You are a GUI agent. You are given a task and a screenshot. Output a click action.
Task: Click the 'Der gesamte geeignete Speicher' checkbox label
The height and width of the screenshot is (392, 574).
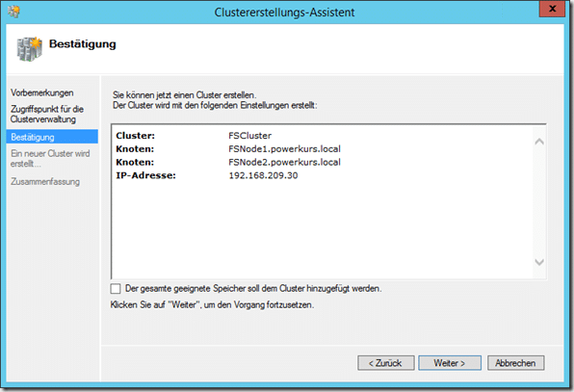(253, 288)
